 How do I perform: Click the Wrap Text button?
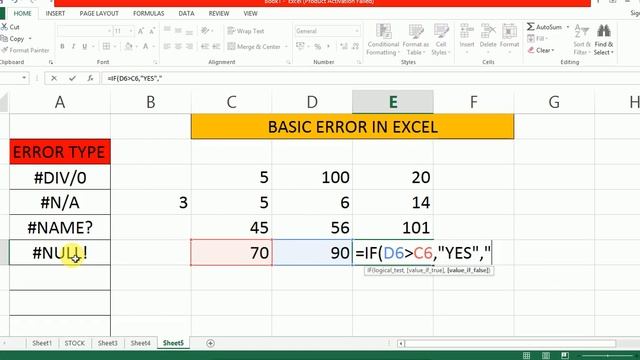point(246,31)
